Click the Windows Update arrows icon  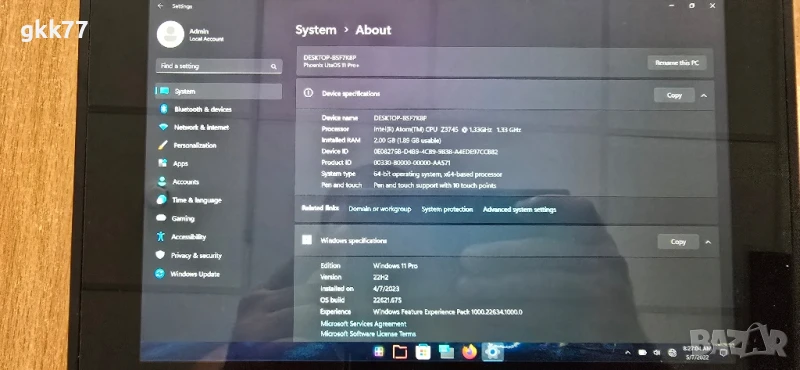point(160,274)
